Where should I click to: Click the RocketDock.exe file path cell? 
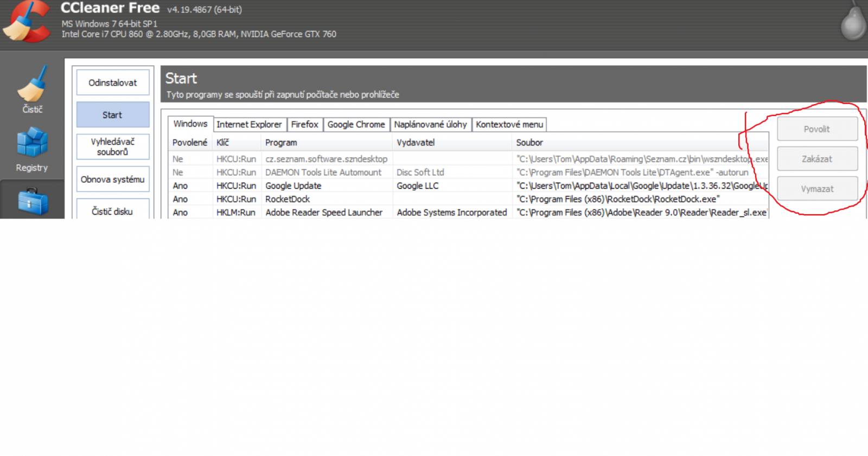618,199
